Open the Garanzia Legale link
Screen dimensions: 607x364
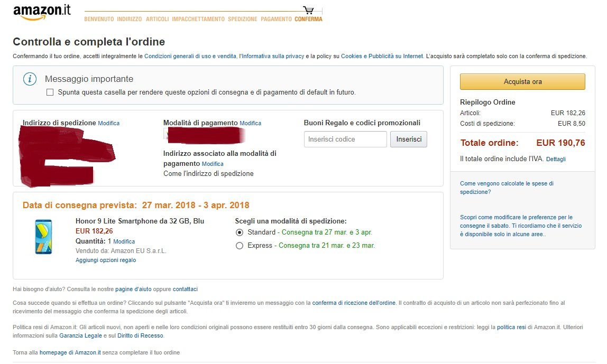point(80,335)
